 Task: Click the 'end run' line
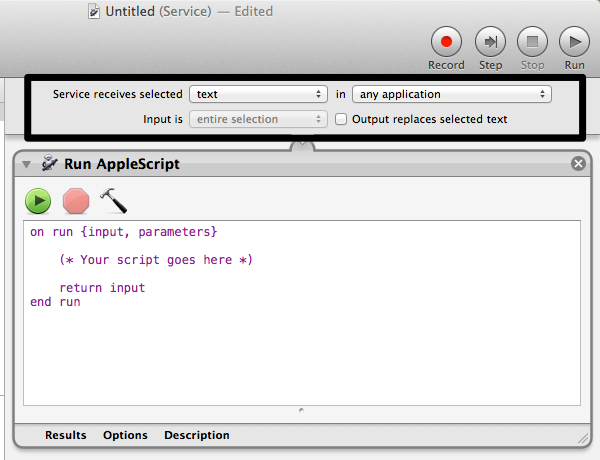point(55,302)
